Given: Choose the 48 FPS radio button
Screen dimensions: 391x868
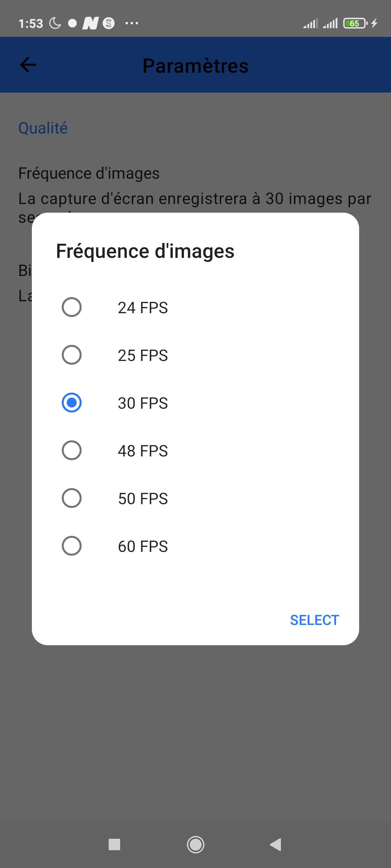Looking at the screenshot, I should [x=72, y=450].
